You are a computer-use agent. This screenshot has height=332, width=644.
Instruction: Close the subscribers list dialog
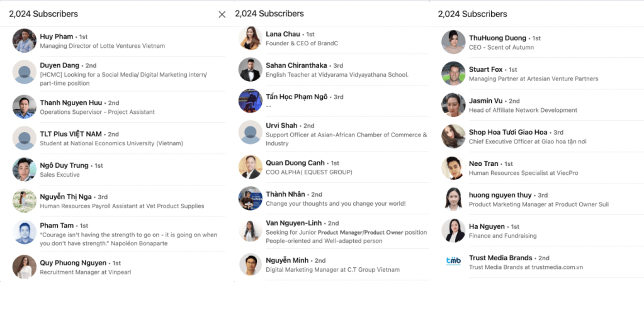(222, 14)
